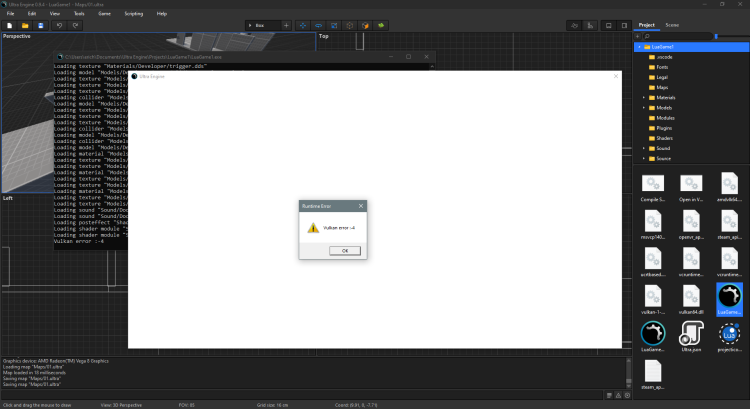Click the project search input field
Viewport: 750px width, 409px height.
[x=677, y=36]
